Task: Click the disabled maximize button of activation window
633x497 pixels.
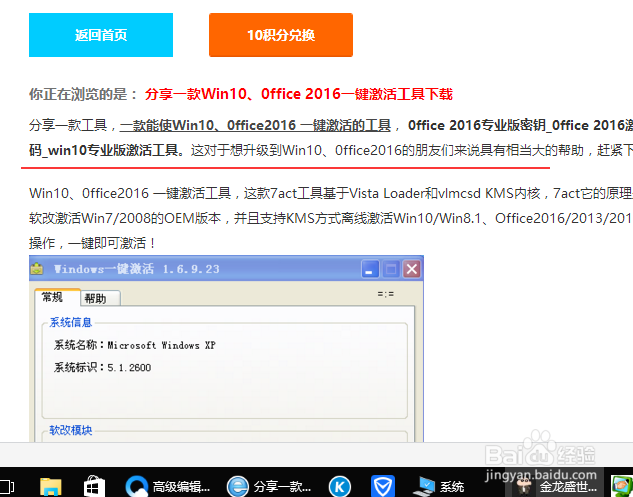Action: 391,269
